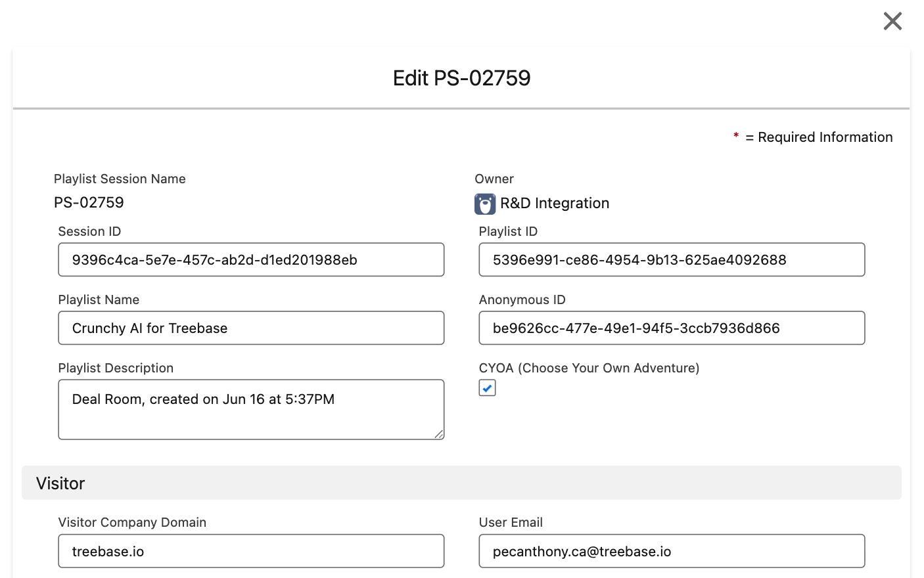Click the description resize handle
Screen dimensions: 924x578
point(440,434)
